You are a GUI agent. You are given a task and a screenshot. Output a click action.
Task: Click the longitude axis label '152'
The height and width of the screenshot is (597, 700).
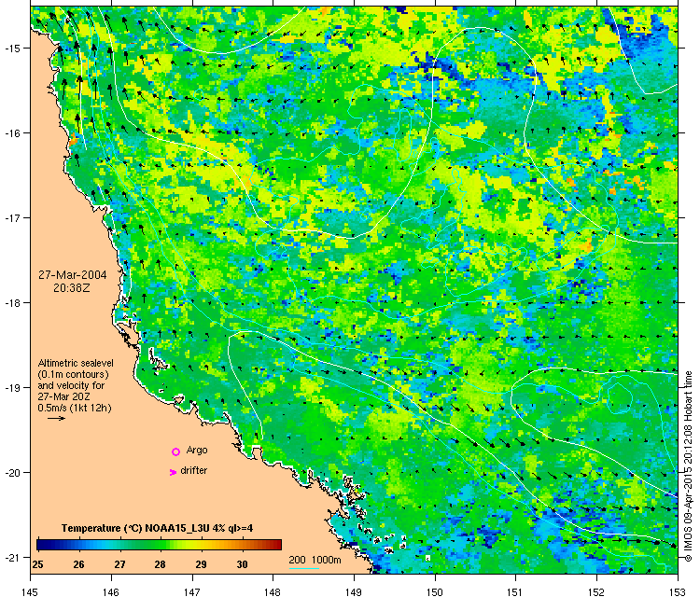pyautogui.click(x=596, y=592)
